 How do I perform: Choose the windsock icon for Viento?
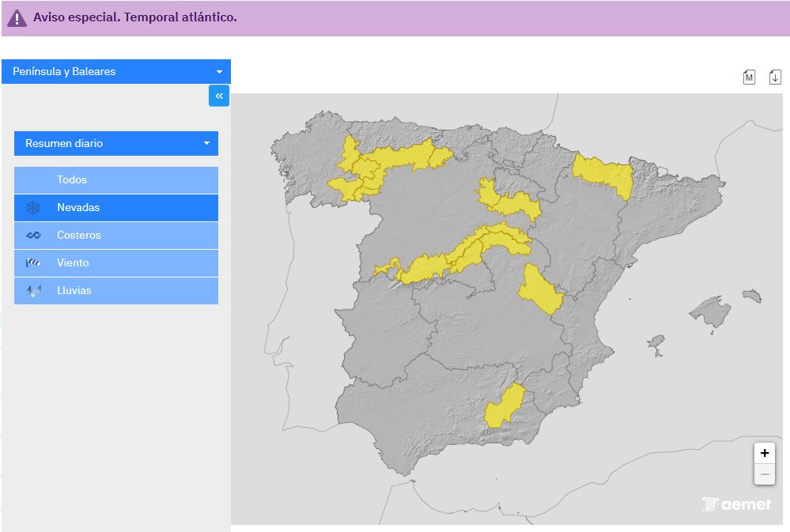33,263
